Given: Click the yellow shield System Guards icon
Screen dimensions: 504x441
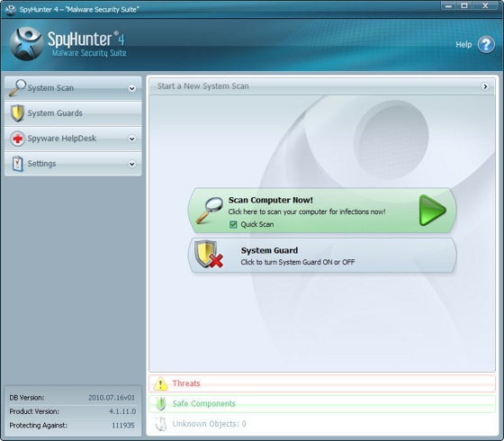Looking at the screenshot, I should click(x=17, y=113).
